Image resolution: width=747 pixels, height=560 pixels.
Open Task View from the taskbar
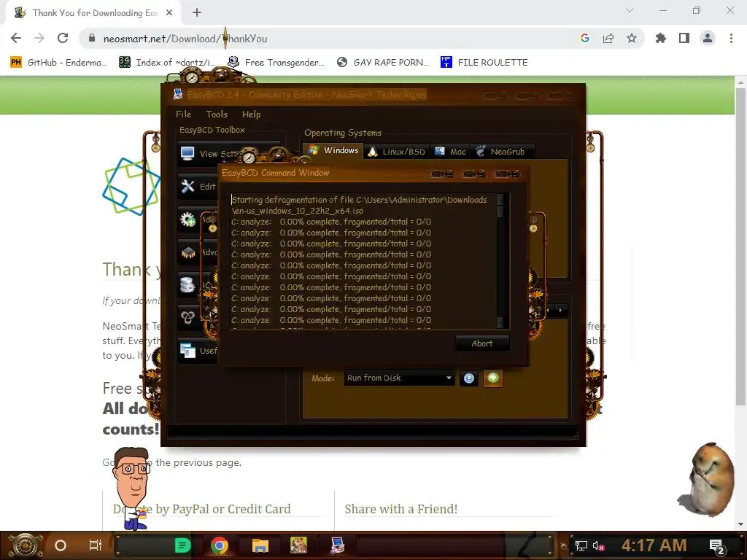click(x=96, y=545)
